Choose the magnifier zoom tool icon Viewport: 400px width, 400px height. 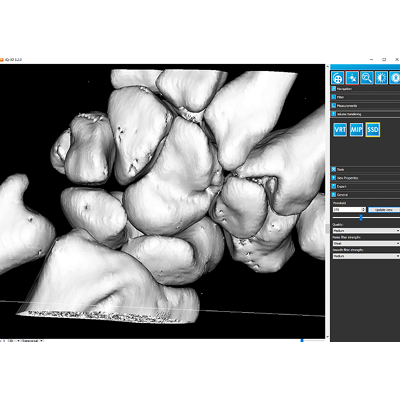(367, 78)
